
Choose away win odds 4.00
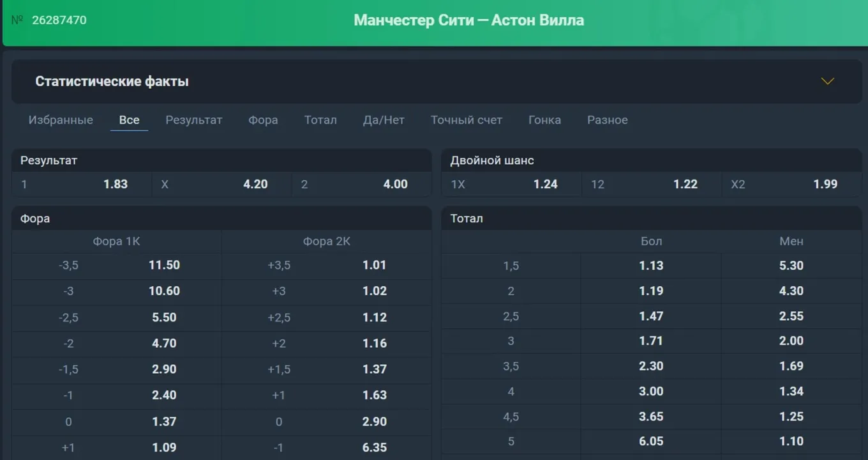coord(361,184)
